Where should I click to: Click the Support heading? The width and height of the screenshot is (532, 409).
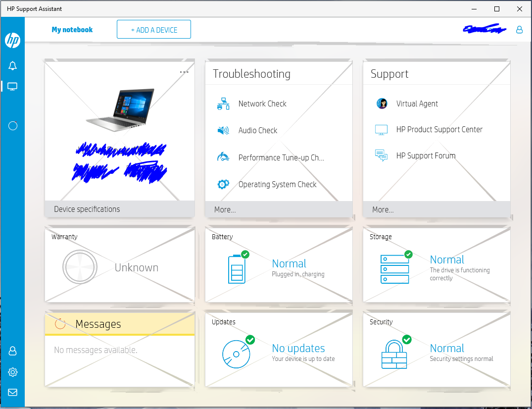tap(389, 74)
